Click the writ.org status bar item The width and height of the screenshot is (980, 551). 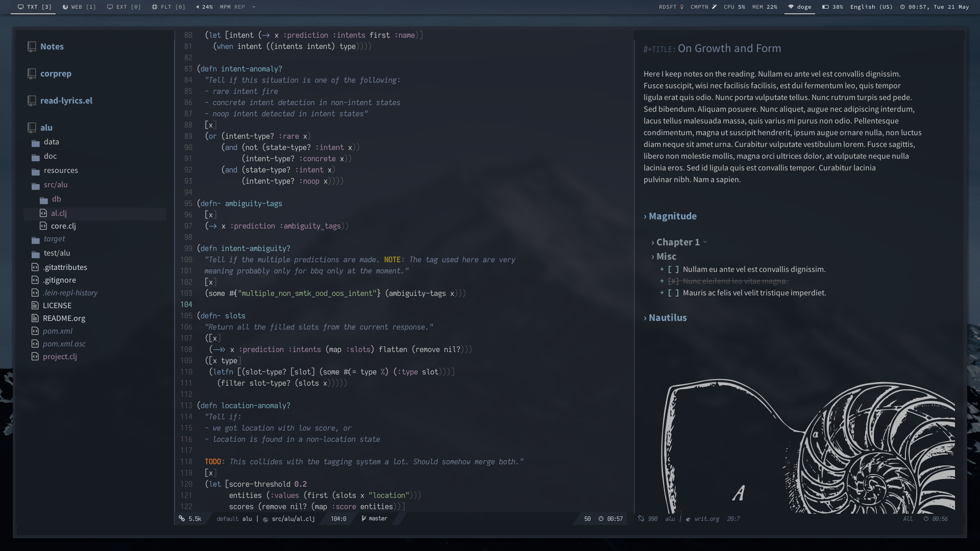pos(707,518)
